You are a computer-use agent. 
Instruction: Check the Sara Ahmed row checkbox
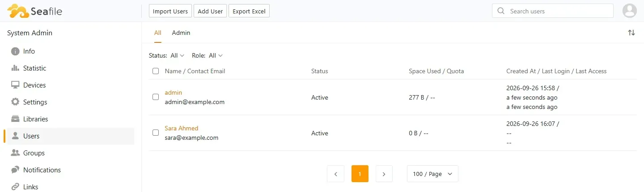pyautogui.click(x=156, y=133)
